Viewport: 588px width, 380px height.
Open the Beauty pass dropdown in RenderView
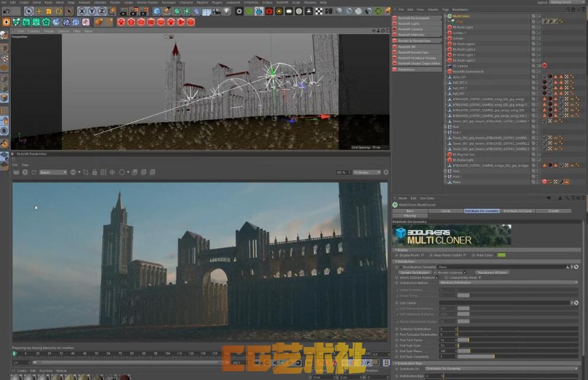click(x=53, y=173)
